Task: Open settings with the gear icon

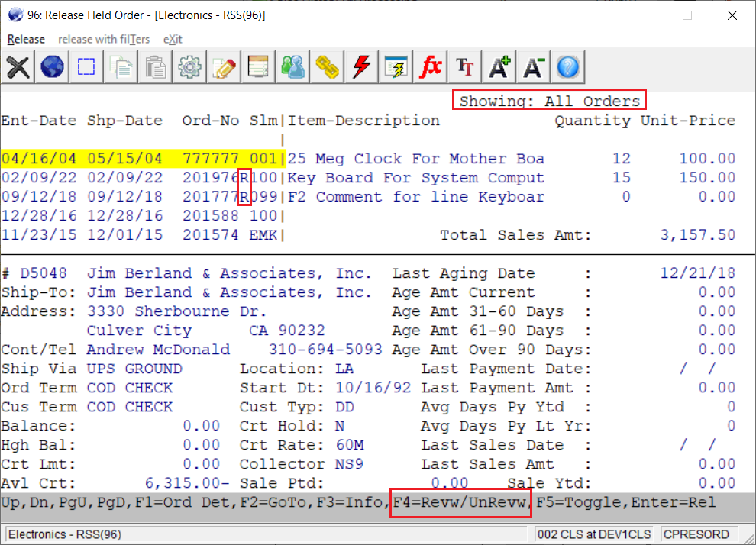Action: [x=189, y=66]
